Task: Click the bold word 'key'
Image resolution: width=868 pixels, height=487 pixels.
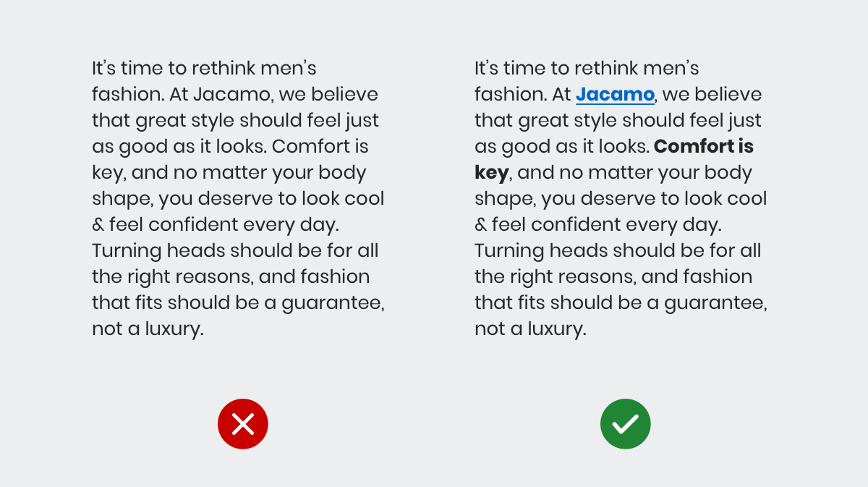Action: pyautogui.click(x=492, y=174)
